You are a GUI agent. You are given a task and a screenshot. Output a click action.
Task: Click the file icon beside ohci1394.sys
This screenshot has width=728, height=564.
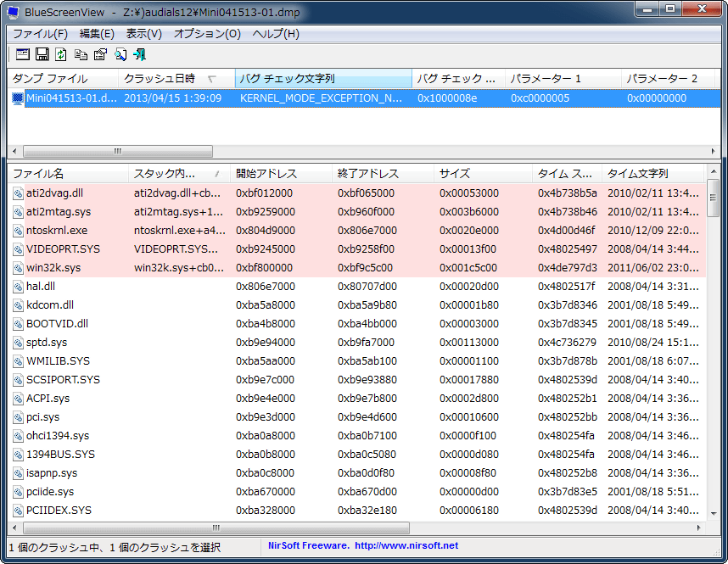pyautogui.click(x=18, y=435)
